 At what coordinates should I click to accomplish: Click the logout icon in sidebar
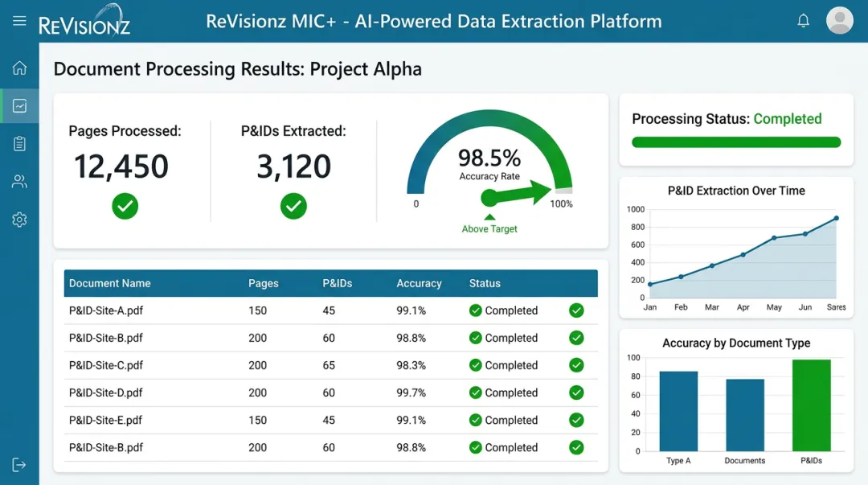(x=18, y=465)
